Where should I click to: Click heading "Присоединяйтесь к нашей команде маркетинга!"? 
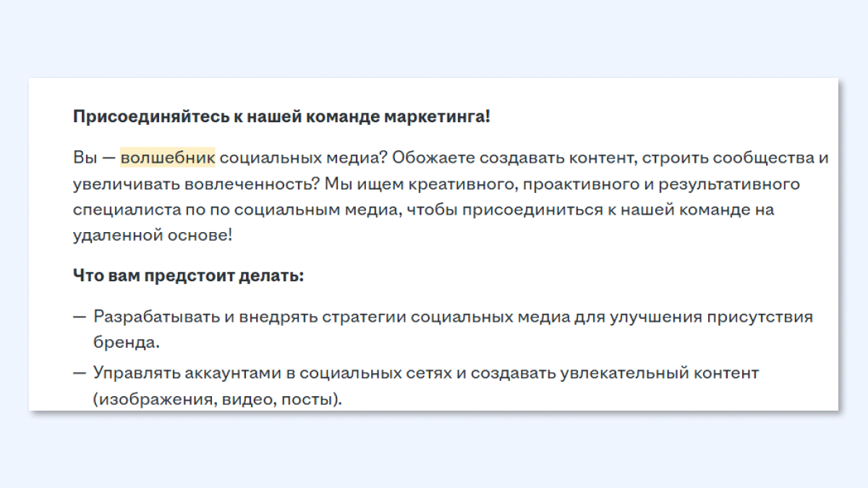click(x=281, y=116)
